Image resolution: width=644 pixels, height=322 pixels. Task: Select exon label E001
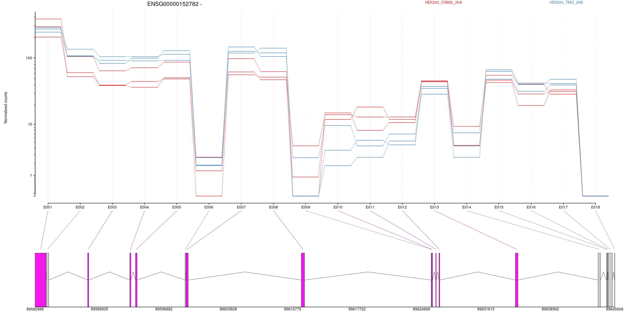pyautogui.click(x=48, y=207)
